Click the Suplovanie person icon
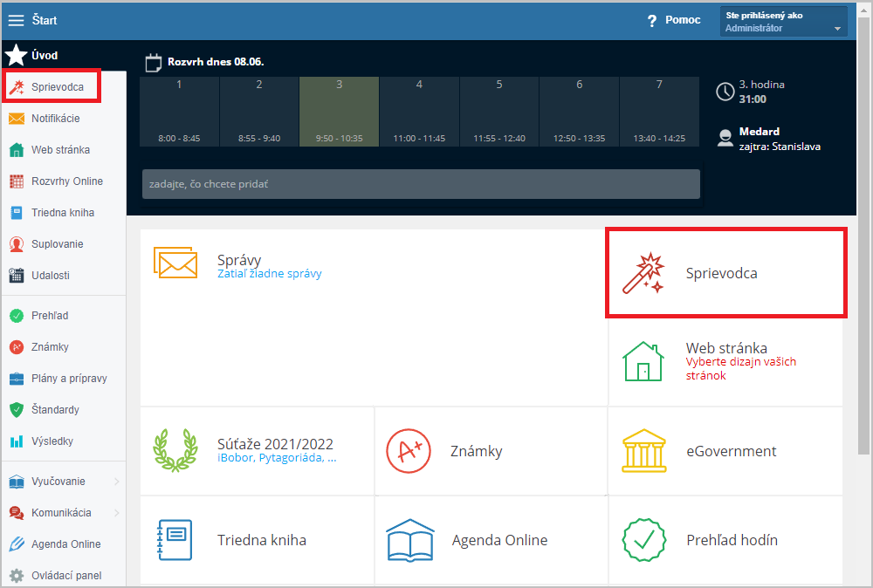 pos(17,243)
